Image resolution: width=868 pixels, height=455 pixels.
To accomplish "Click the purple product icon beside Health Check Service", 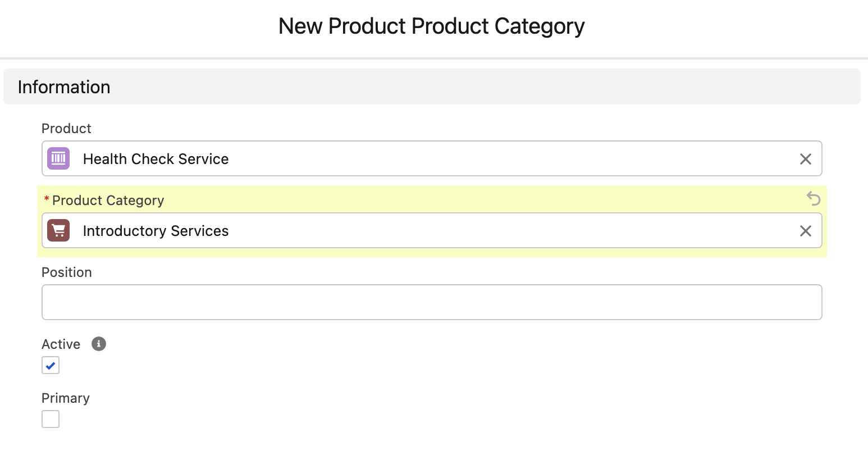I will pos(58,158).
